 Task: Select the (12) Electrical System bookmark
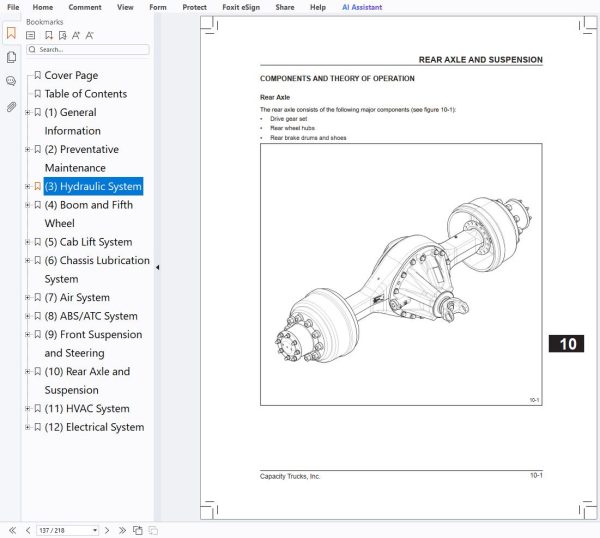click(94, 427)
